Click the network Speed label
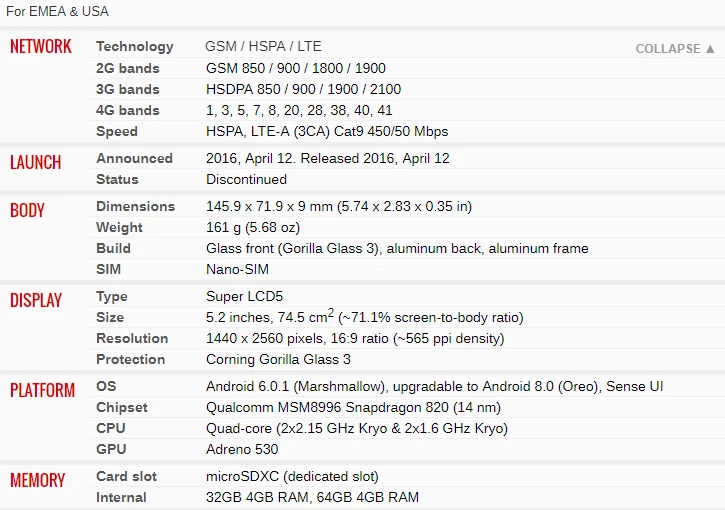This screenshot has height=510, width=725. coord(117,131)
